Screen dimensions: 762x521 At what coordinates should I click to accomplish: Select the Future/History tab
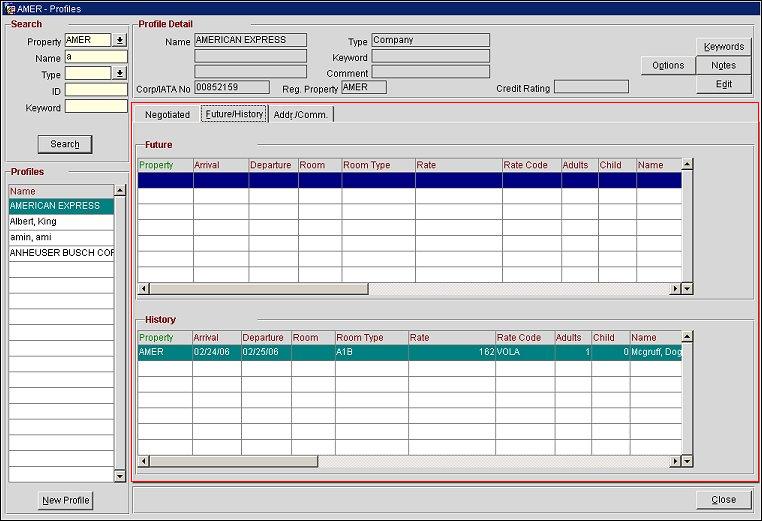pyautogui.click(x=234, y=114)
